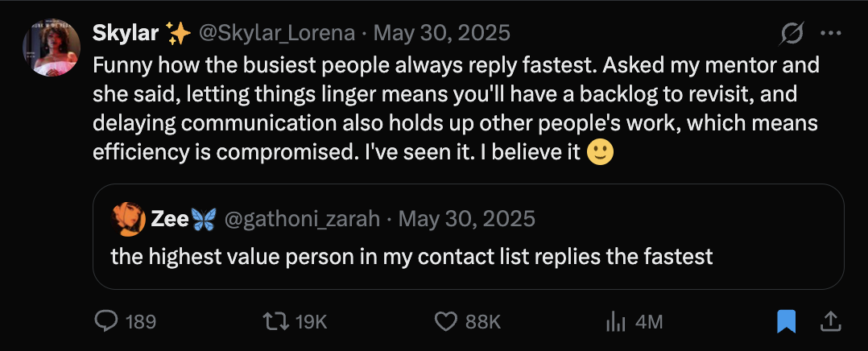Open the @gathoni_zarah handle
Screen dimensions: 868x351
click(x=303, y=219)
